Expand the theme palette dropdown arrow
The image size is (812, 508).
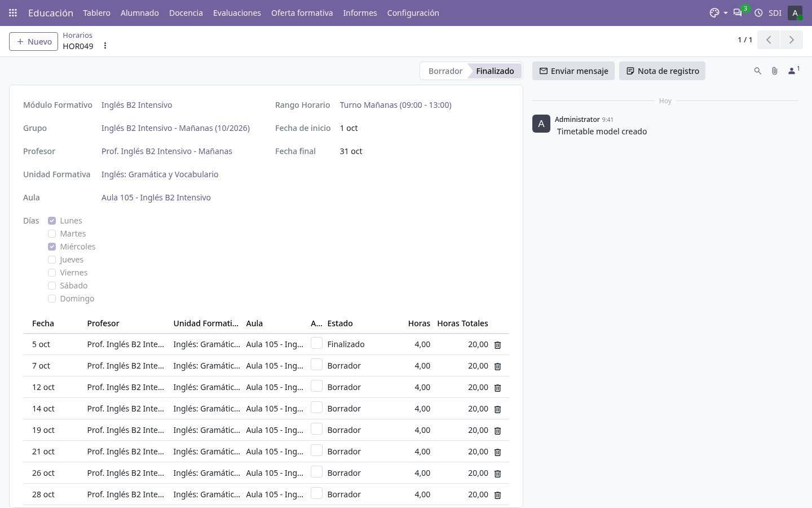tap(725, 13)
